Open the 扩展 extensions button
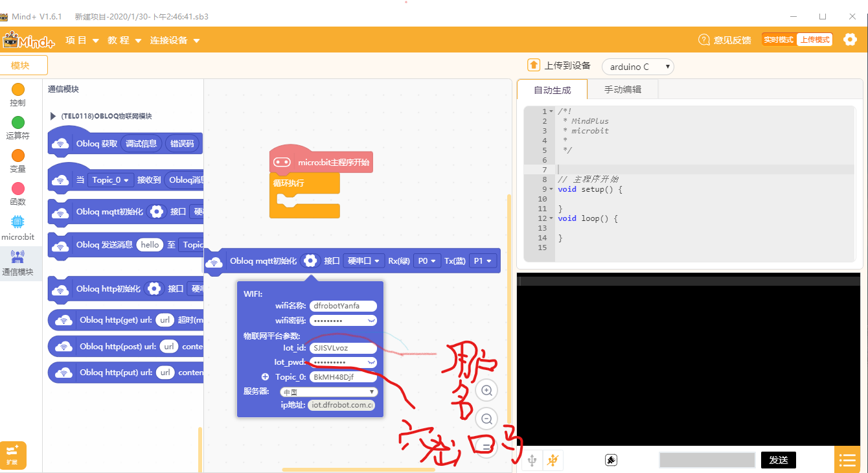The image size is (868, 473). point(13,455)
